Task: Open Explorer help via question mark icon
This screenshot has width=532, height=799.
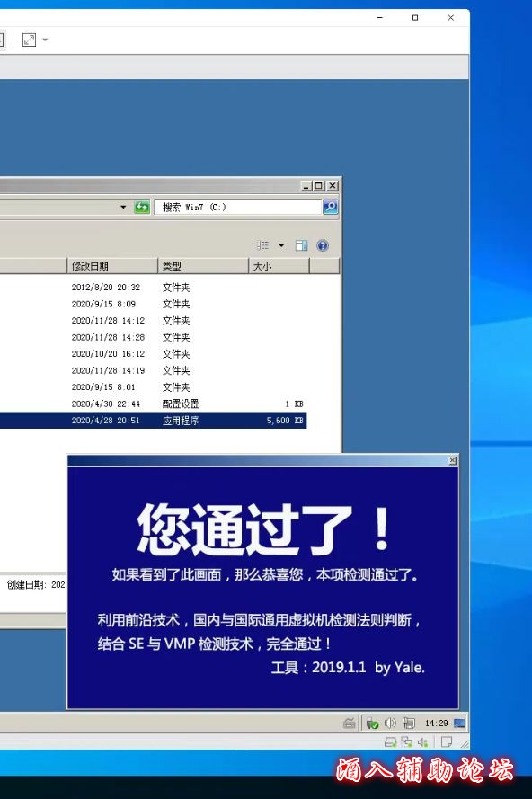Action: [x=322, y=245]
